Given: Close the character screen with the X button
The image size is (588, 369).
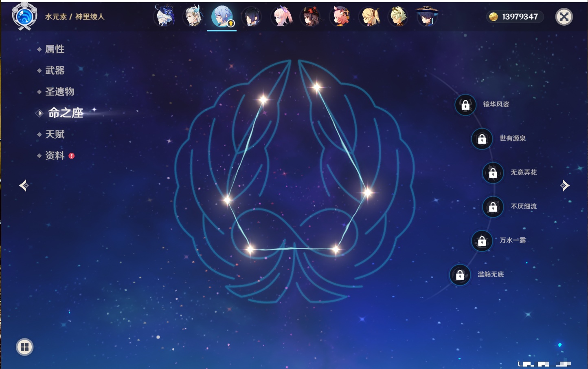Looking at the screenshot, I should pyautogui.click(x=564, y=17).
